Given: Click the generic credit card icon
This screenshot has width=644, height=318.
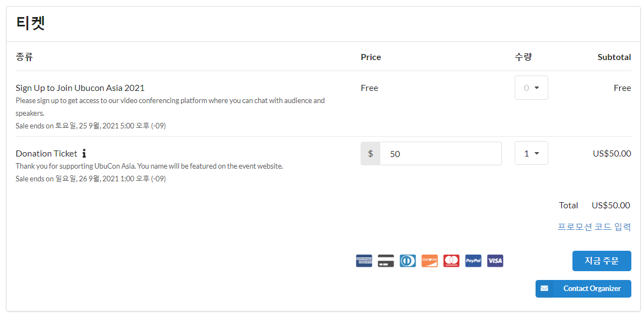Looking at the screenshot, I should 386,261.
